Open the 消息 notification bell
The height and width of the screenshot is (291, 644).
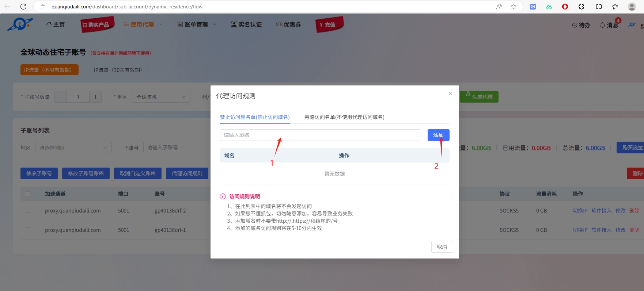(609, 25)
